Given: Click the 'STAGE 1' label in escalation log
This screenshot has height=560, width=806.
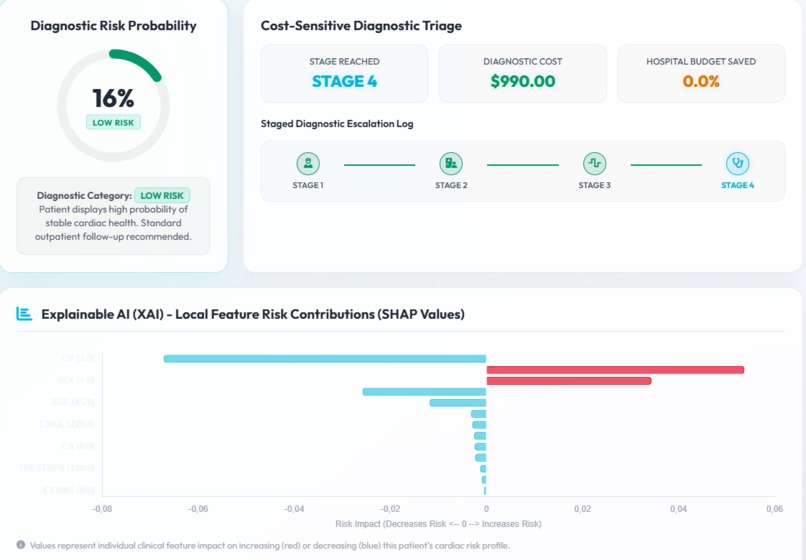Looking at the screenshot, I should (308, 185).
